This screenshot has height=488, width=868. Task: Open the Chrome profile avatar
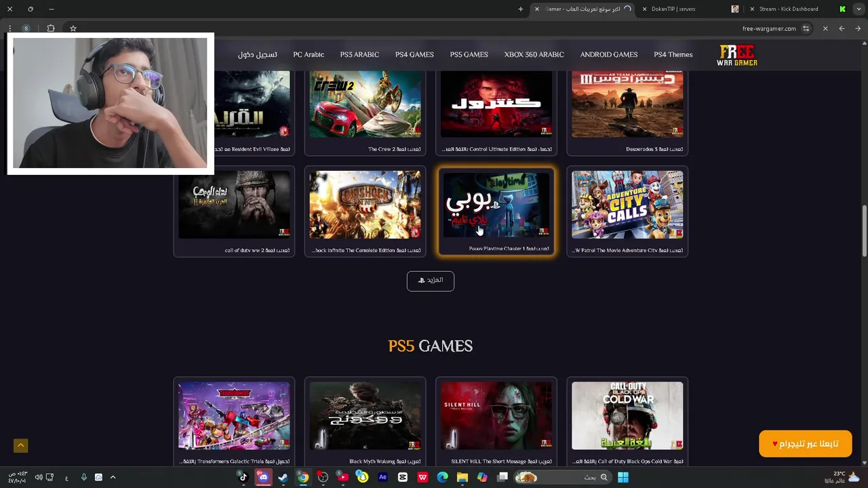point(26,28)
